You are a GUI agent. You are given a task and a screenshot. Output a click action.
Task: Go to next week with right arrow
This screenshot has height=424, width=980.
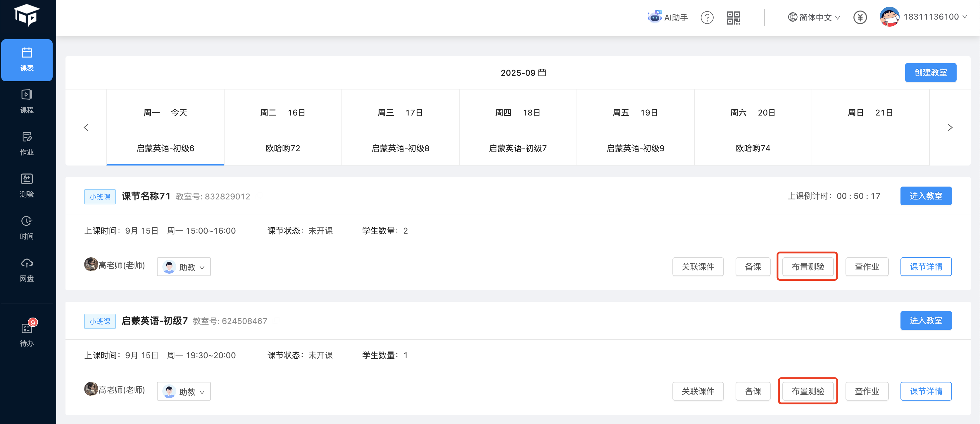(x=950, y=127)
